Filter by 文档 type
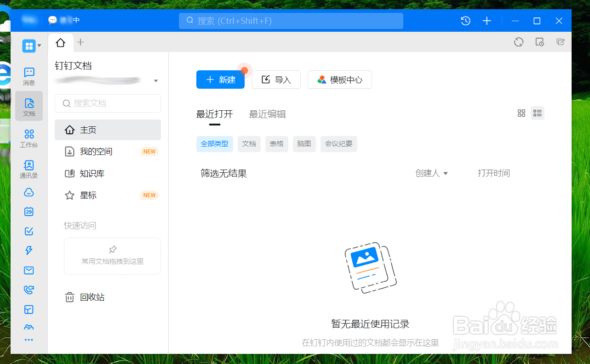This screenshot has width=590, height=364. [x=249, y=144]
